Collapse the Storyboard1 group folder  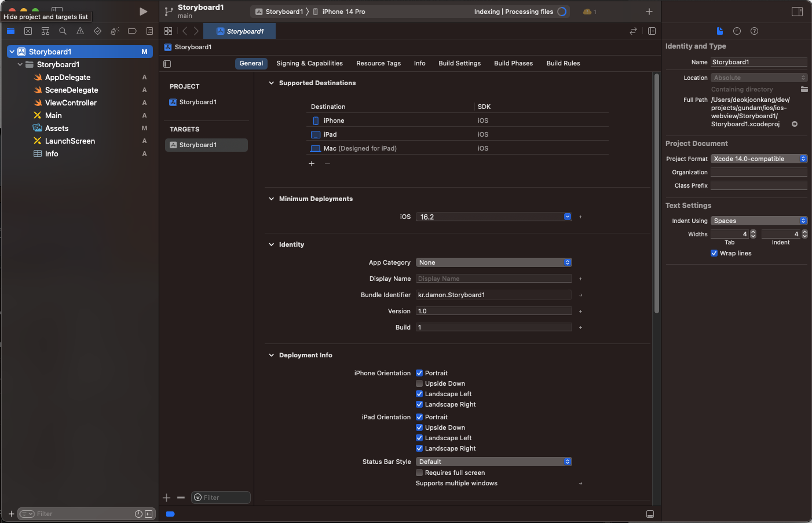[20, 64]
